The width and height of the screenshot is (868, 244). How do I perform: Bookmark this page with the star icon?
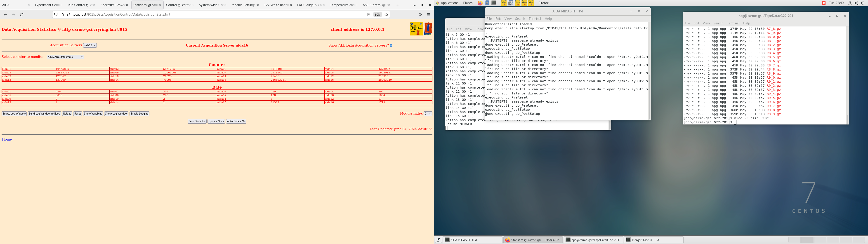(x=387, y=14)
